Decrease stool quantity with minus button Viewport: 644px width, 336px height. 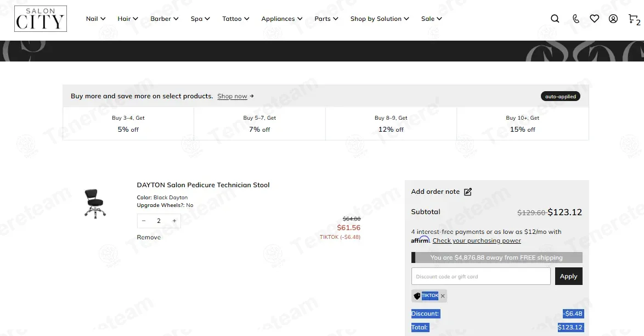tap(144, 221)
